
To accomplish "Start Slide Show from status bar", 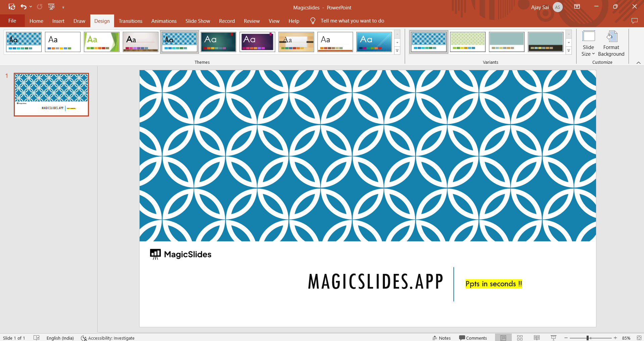I will pyautogui.click(x=553, y=338).
